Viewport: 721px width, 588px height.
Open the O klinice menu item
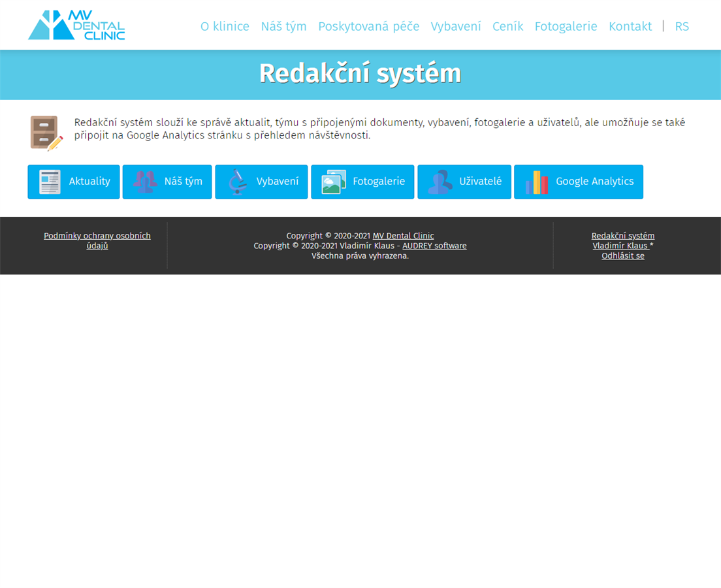tap(225, 26)
